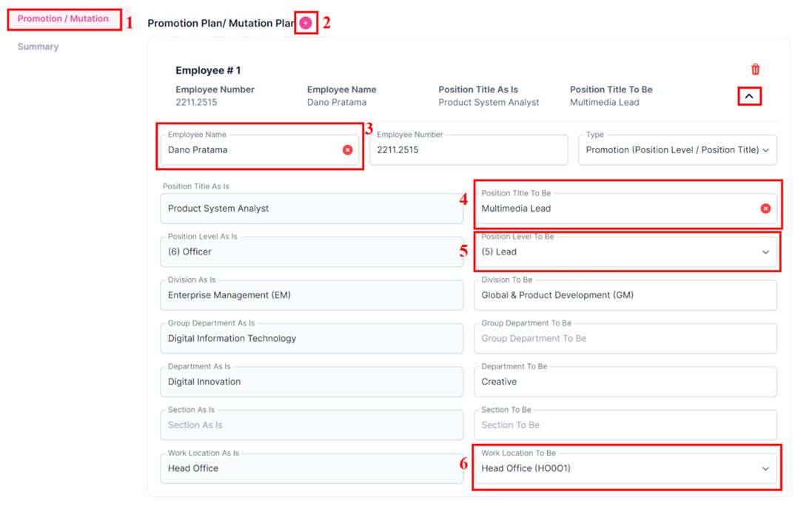Image resolution: width=812 pixels, height=506 pixels.
Task: Focus the Position Title To Be field
Action: [x=614, y=209]
